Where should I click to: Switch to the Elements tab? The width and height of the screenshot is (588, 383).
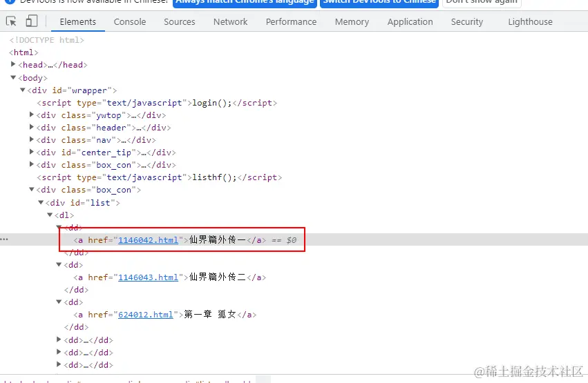77,21
